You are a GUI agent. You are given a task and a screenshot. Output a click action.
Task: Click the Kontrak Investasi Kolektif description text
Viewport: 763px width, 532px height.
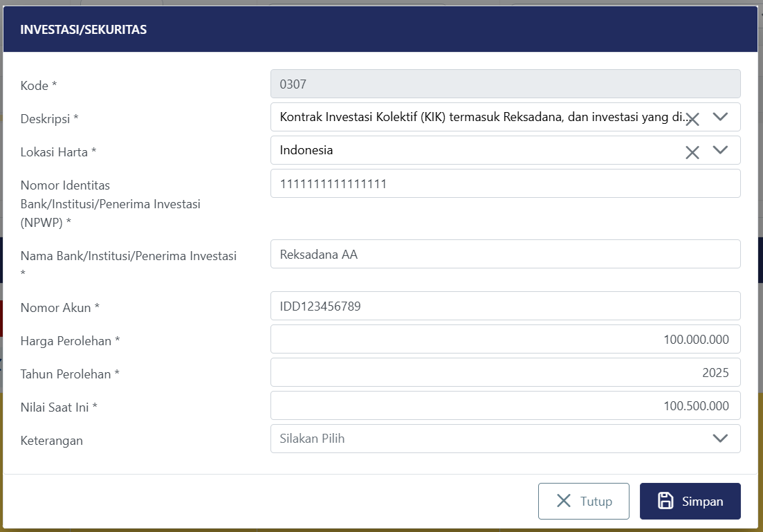click(x=477, y=117)
